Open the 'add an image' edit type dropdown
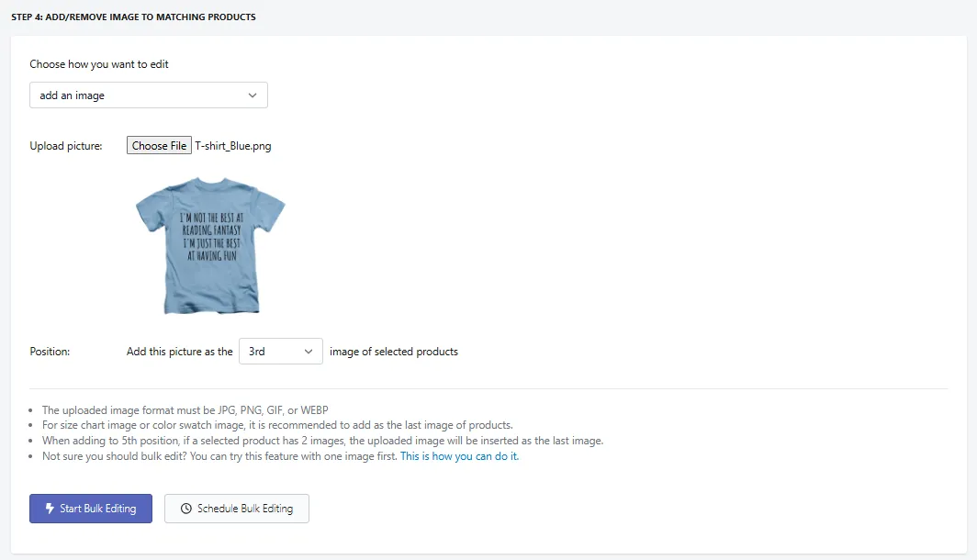The height and width of the screenshot is (560, 977). [149, 95]
